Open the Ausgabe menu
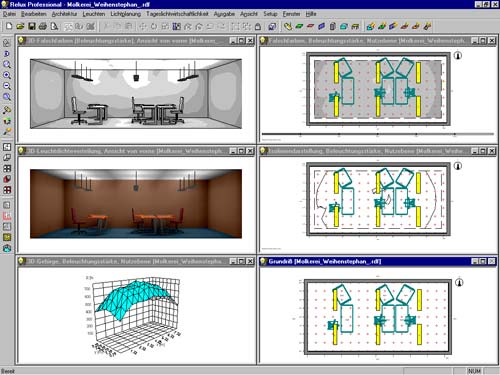The height and width of the screenshot is (375, 500). click(x=224, y=14)
